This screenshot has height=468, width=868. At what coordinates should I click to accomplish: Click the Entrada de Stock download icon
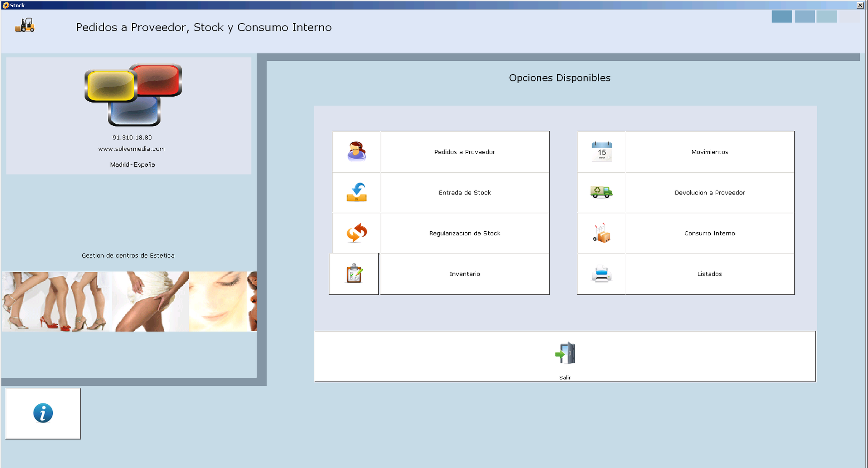[x=356, y=192]
